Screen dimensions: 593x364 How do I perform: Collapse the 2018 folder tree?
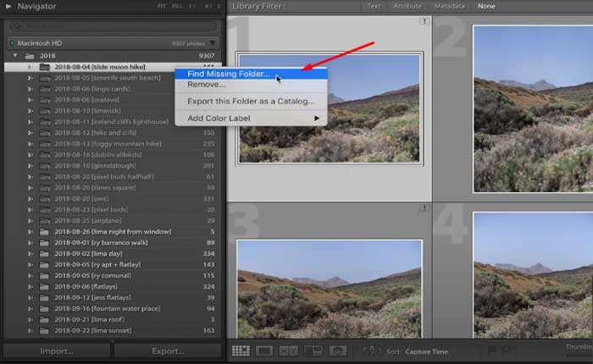point(15,56)
